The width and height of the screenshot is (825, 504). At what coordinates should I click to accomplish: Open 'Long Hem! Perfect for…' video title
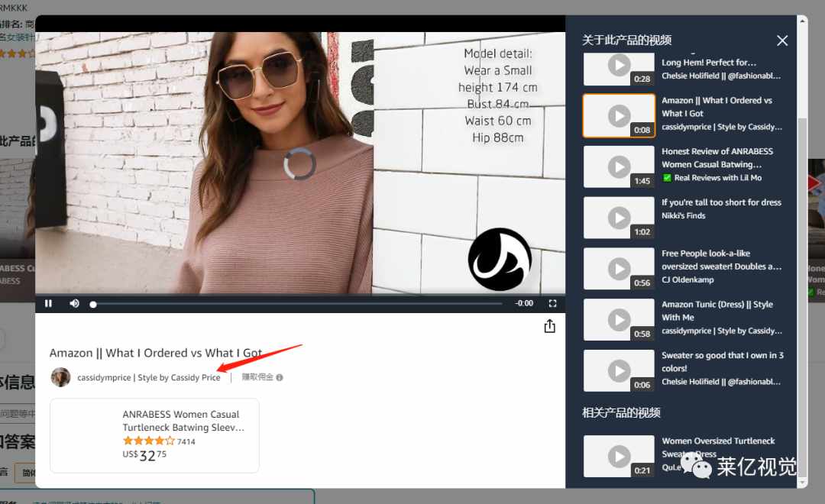709,62
